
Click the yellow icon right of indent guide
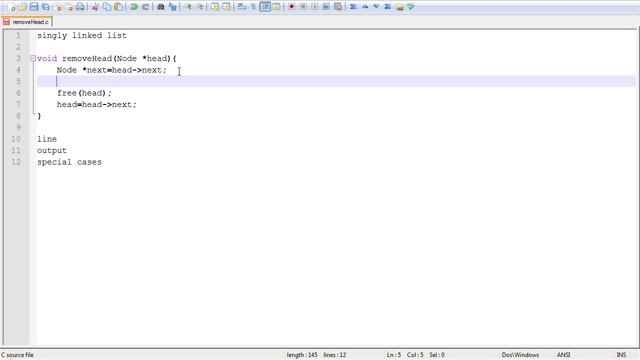tap(277, 7)
